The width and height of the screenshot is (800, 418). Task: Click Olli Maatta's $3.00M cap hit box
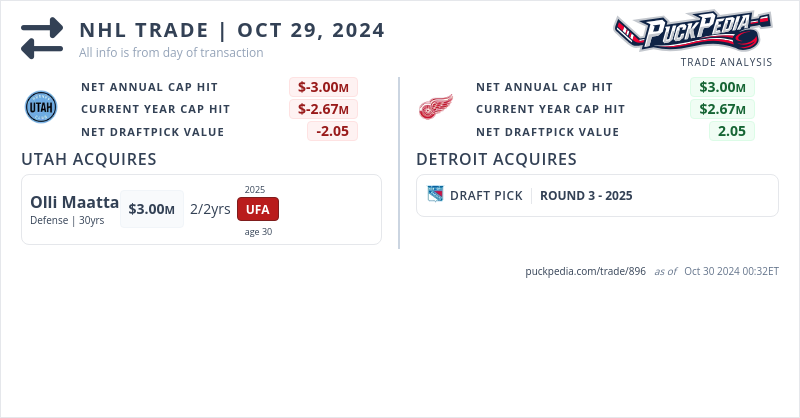pos(152,209)
